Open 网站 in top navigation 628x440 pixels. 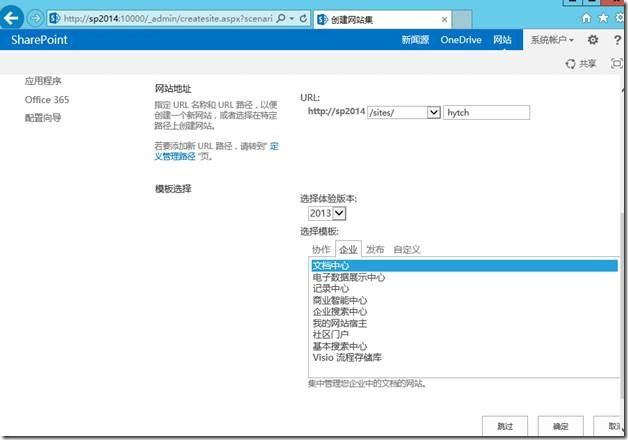(x=502, y=40)
